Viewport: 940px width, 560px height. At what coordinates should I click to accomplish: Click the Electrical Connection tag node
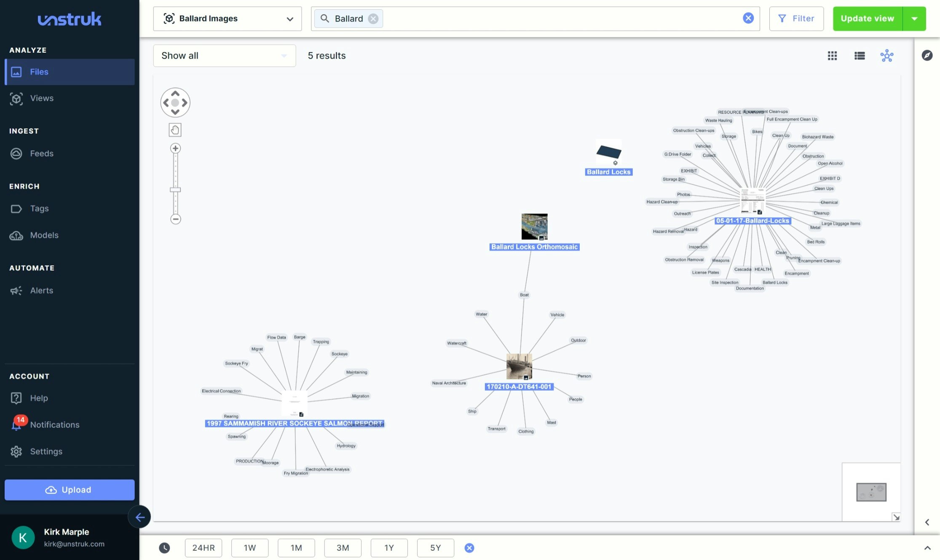coord(221,391)
